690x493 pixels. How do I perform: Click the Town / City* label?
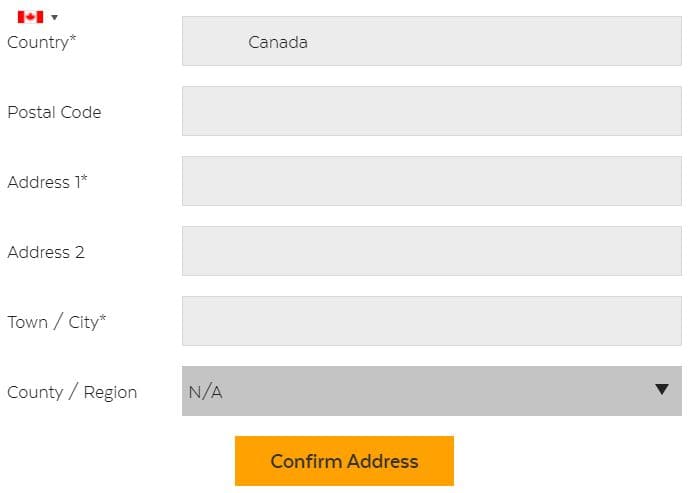point(57,322)
